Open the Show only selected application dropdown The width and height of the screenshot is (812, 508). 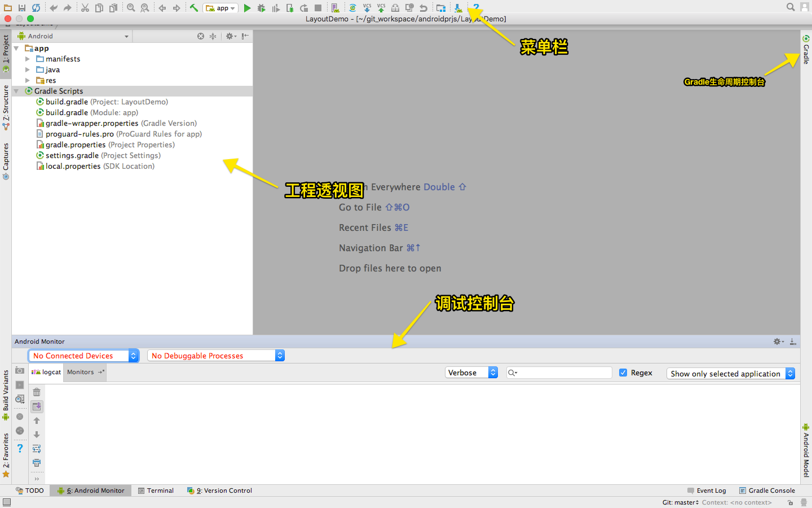730,374
